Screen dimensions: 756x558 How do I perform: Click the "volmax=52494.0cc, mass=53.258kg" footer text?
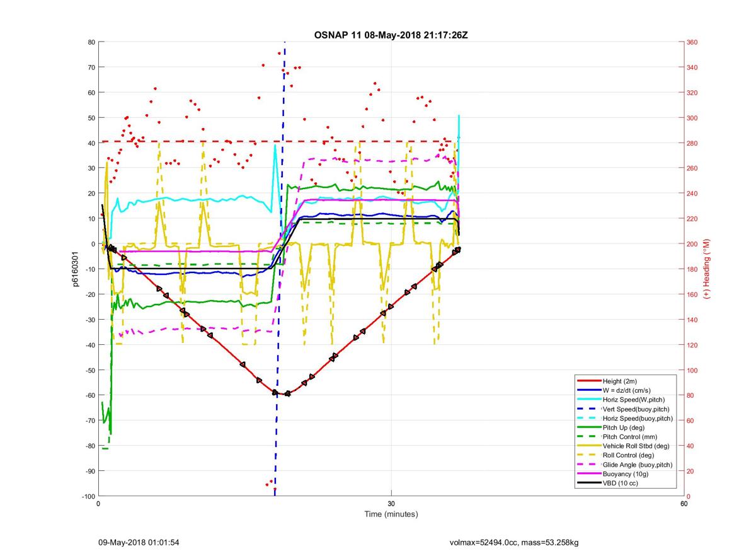click(x=514, y=542)
